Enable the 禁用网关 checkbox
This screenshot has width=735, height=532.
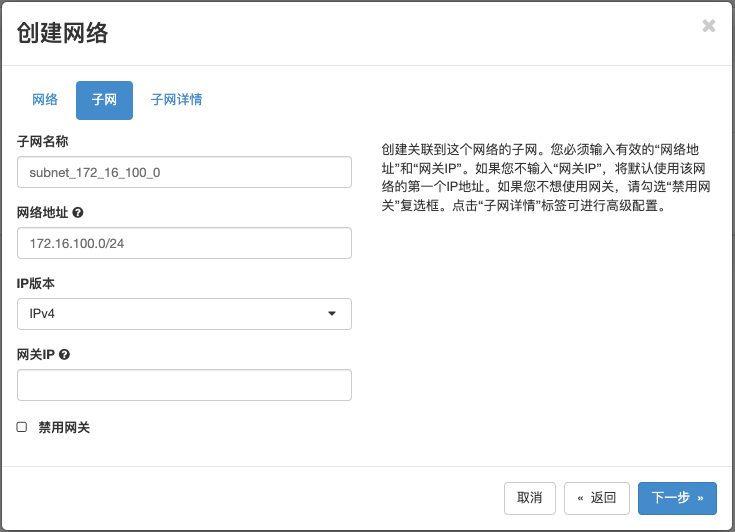click(22, 427)
